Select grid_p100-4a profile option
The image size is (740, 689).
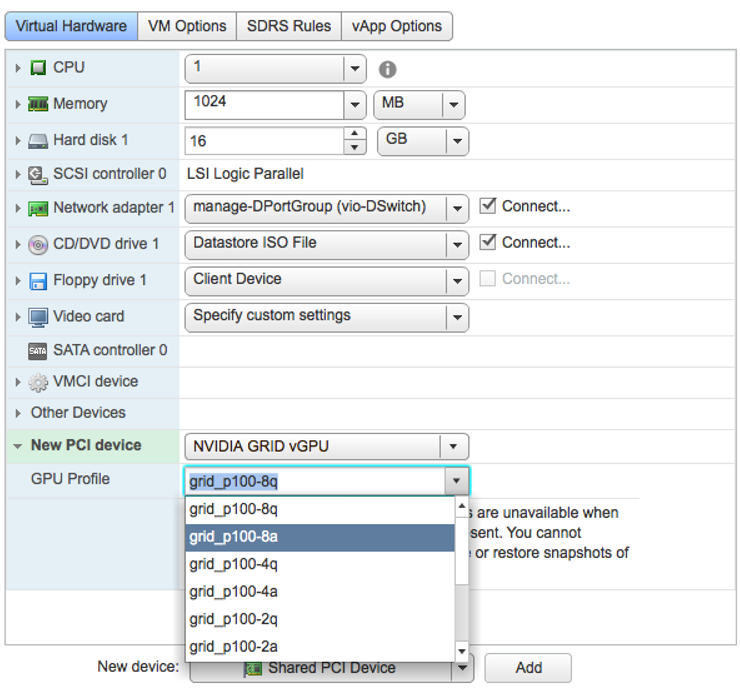click(320, 592)
